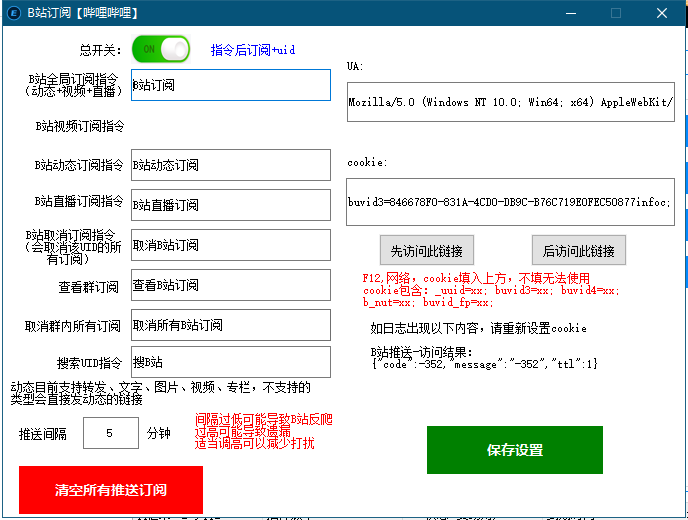Click the B站直播订阅 input field
This screenshot has height=520, width=688.
point(231,205)
